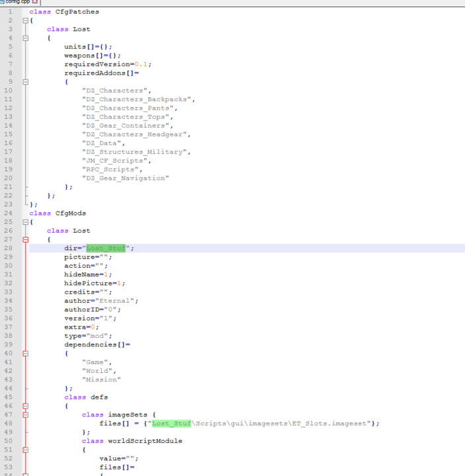Close the config.cpp tab with its red X
Viewport: 465px width, 476px height.
pyautogui.click(x=35, y=1)
